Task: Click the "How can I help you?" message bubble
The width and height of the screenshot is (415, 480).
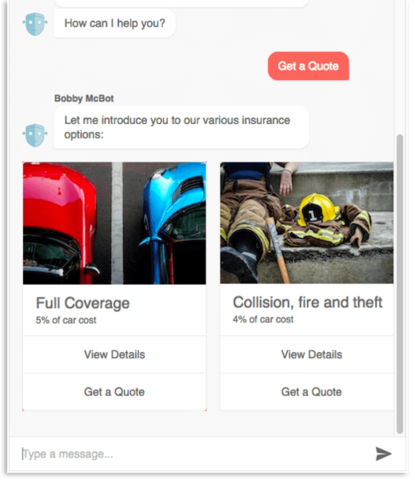Action: click(115, 23)
